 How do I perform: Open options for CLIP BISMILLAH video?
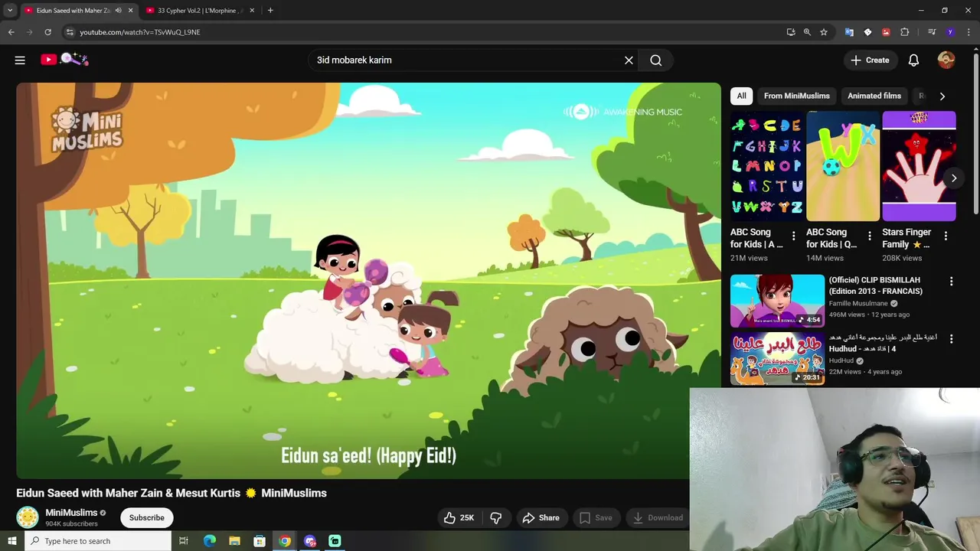(x=951, y=281)
